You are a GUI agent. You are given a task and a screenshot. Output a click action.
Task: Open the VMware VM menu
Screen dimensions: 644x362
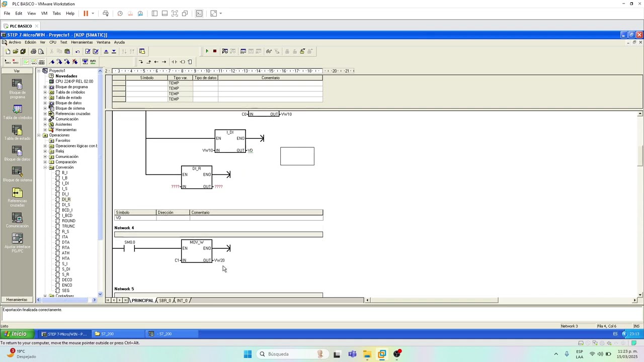coord(44,14)
